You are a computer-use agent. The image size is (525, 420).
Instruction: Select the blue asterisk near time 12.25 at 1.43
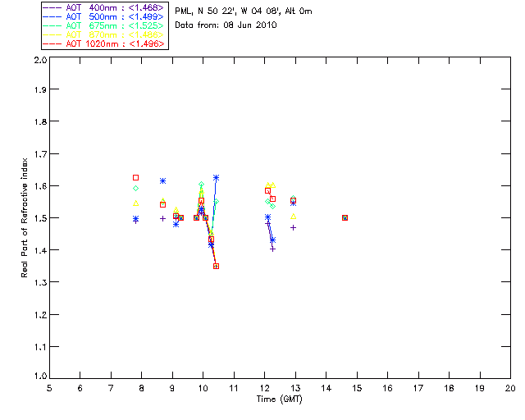click(x=272, y=240)
